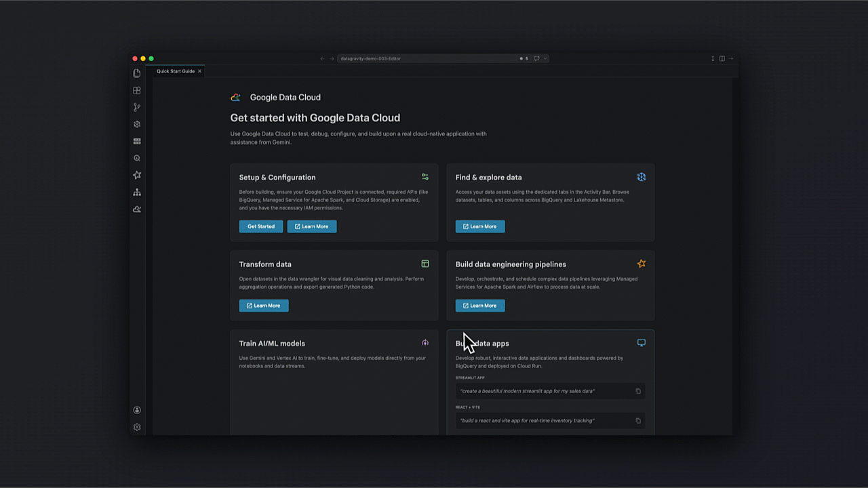Click the vertical arrows icon in title bar
Image resolution: width=868 pixels, height=488 pixels.
(713, 58)
